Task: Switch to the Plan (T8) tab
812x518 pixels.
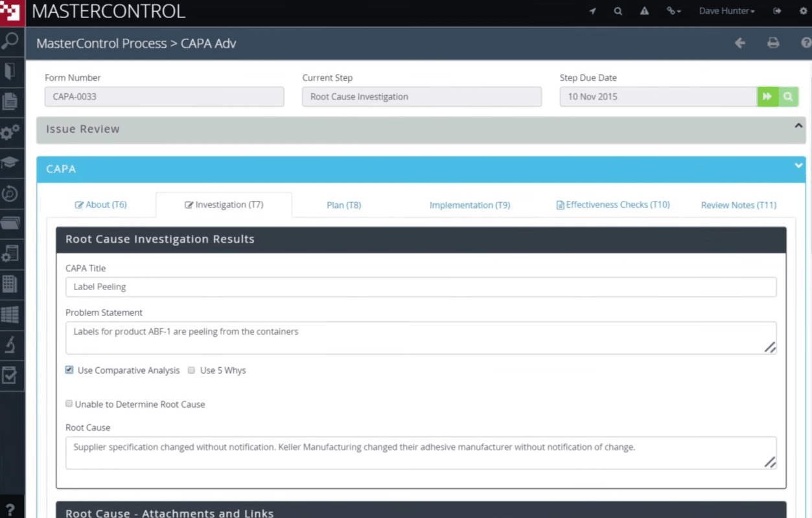Action: [343, 205]
